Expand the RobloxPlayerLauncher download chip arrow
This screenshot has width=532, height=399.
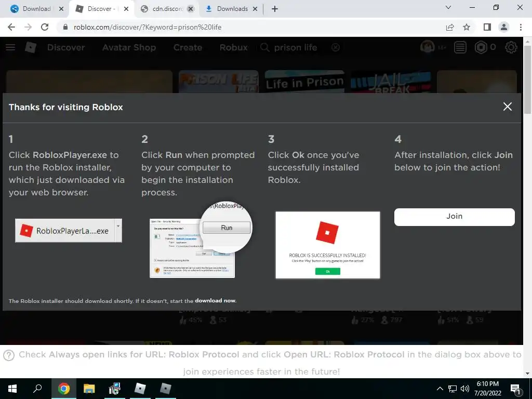point(118,231)
